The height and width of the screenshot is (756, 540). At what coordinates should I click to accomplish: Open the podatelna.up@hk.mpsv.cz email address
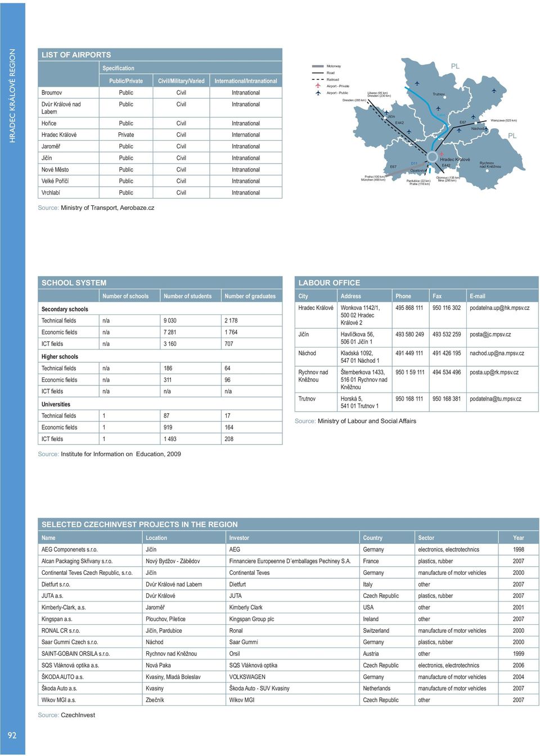tap(499, 308)
